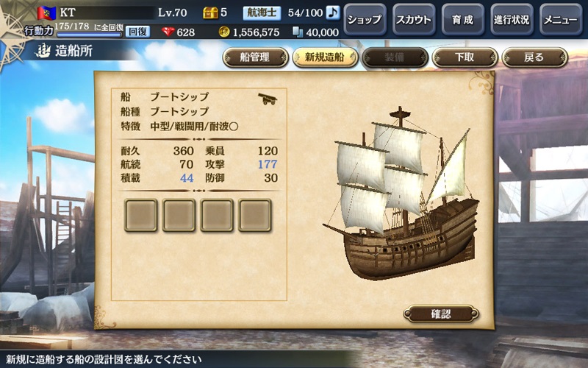Click the shipyard sailboat icon

pyautogui.click(x=43, y=51)
